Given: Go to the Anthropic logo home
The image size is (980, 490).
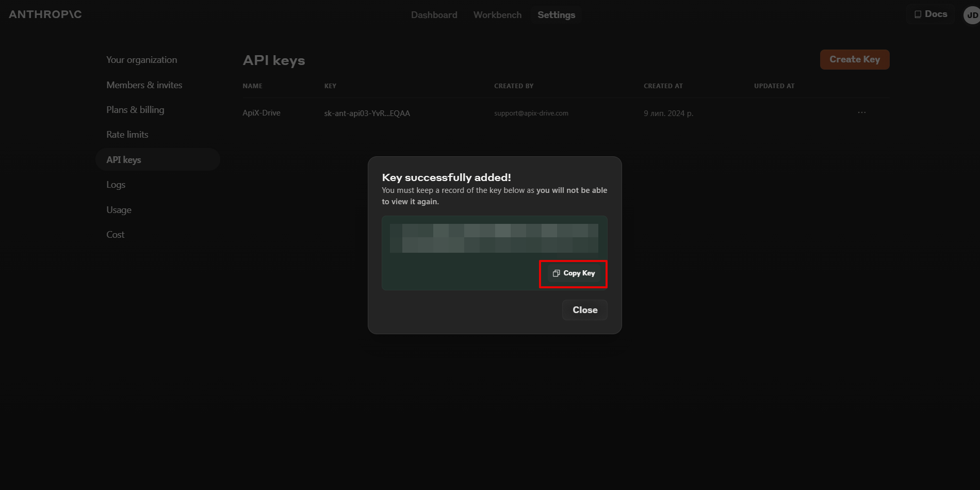Looking at the screenshot, I should (x=45, y=14).
